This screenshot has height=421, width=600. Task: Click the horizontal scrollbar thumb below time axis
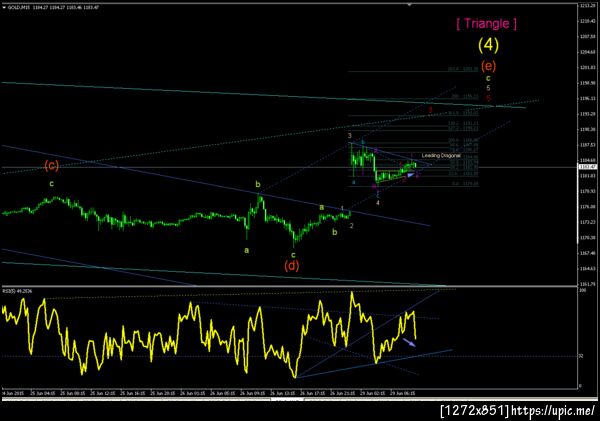pyautogui.click(x=287, y=400)
